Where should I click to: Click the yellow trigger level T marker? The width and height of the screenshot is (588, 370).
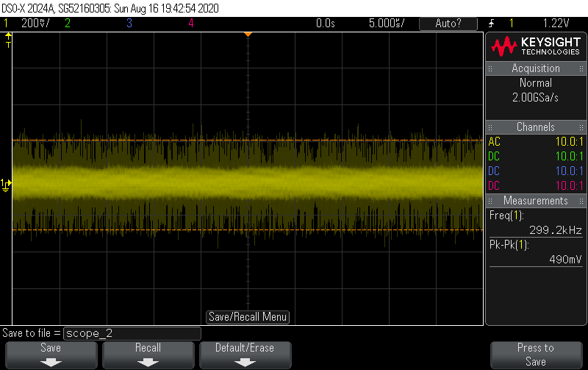point(8,40)
